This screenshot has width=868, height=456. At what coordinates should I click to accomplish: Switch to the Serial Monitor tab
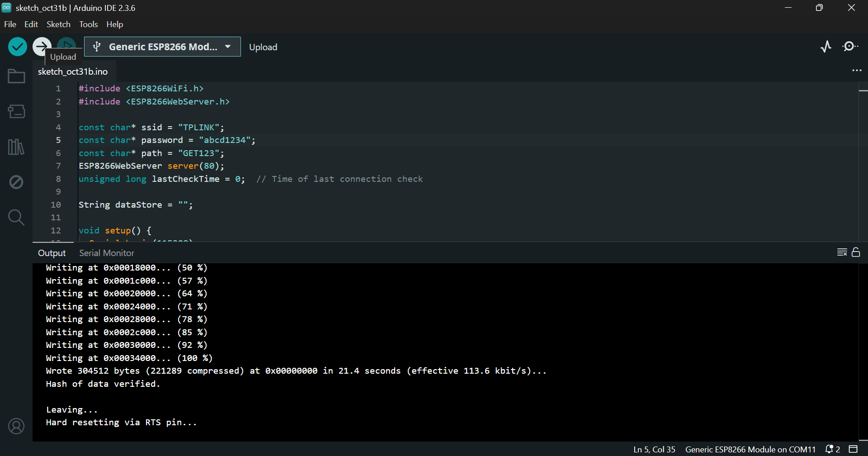107,253
